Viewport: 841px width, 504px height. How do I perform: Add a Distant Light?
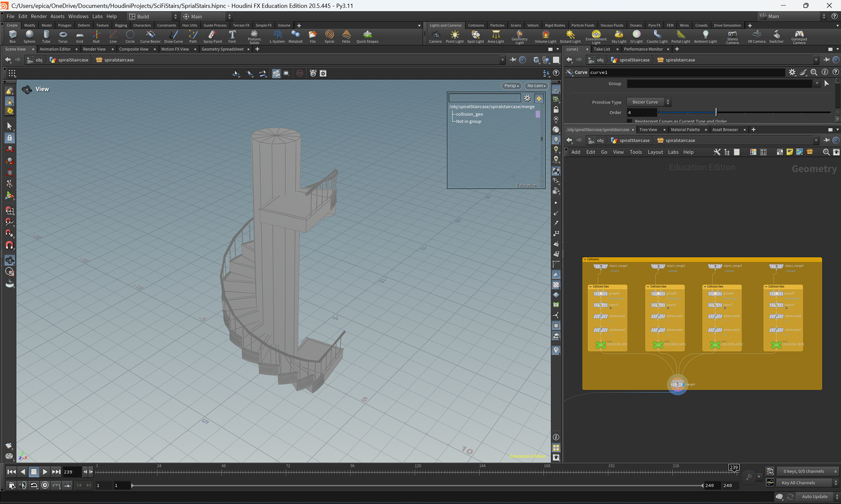[570, 36]
